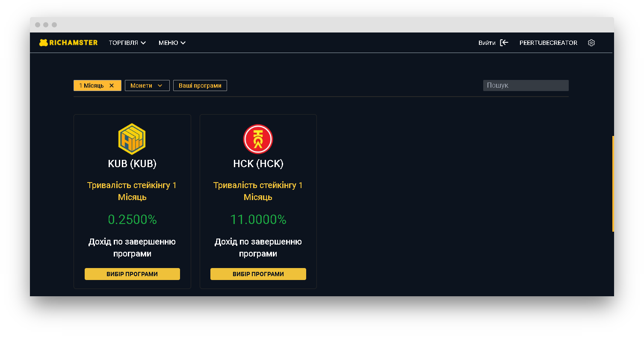644x339 pixels.
Task: Click HCK's Дохід по завершенню програми text
Action: click(258, 248)
